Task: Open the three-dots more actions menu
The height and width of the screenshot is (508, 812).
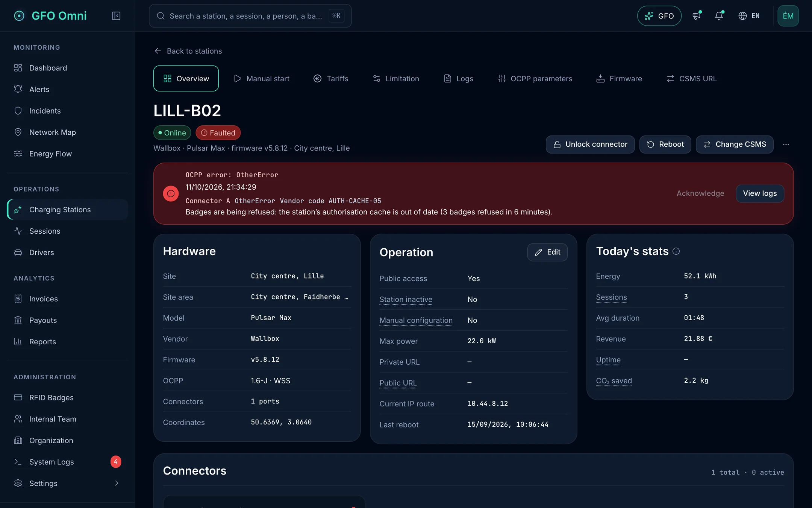Action: [786, 144]
